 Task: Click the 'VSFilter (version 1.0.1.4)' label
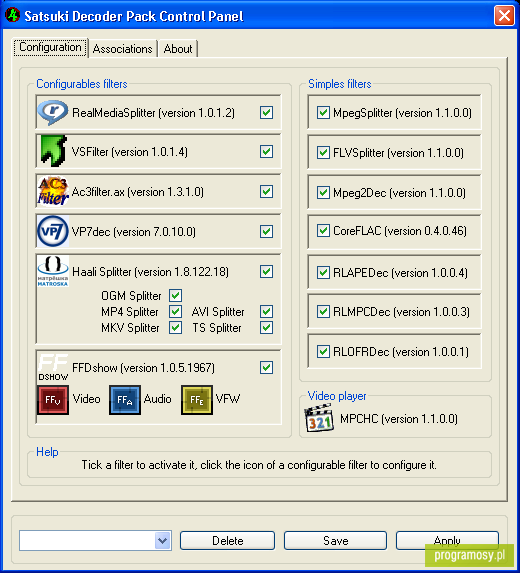(130, 152)
